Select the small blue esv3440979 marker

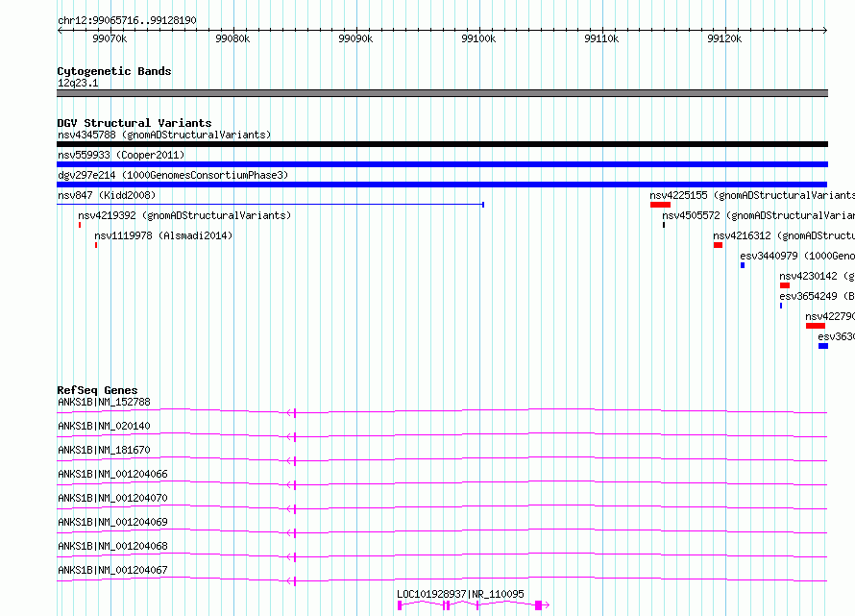(x=743, y=265)
